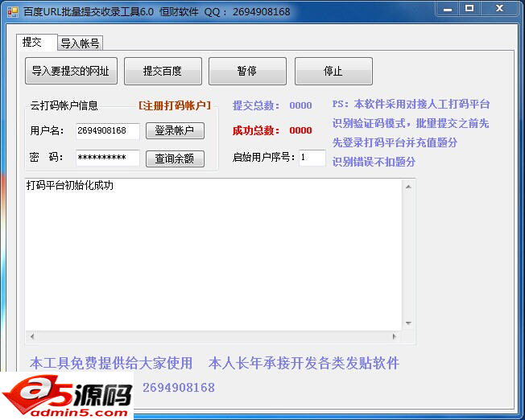Click the horizontal scroll right arrow
The image size is (525, 420).
(395, 336)
